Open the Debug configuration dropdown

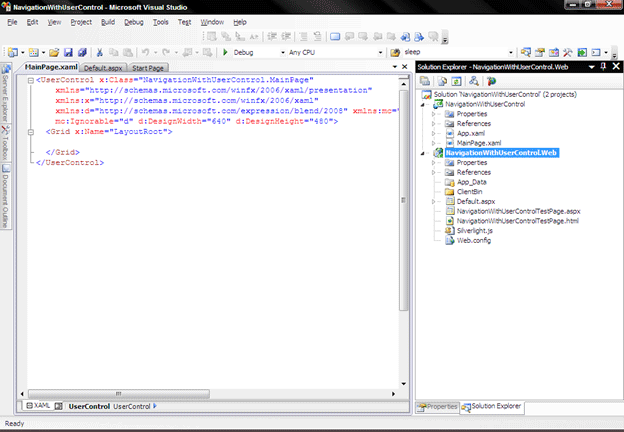click(x=283, y=53)
